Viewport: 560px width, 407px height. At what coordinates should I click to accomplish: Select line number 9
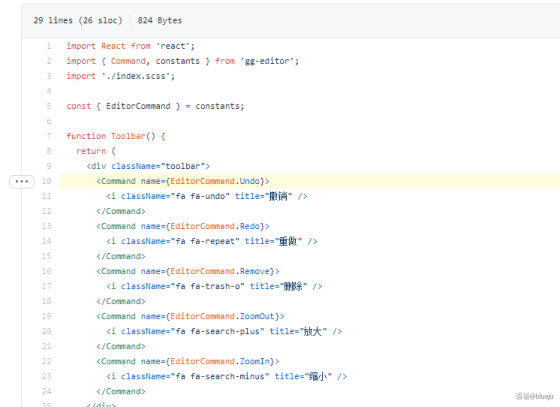[49, 166]
